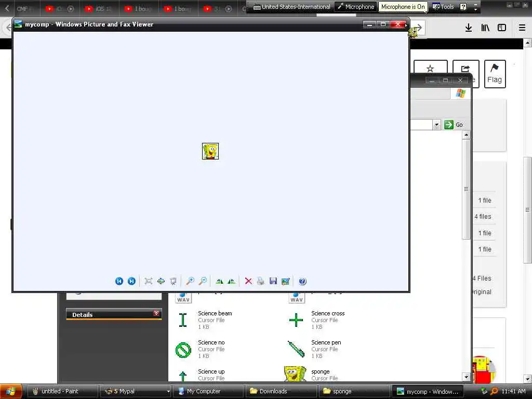Click the 11:41 AM taskbar clock
This screenshot has height=399, width=532.
pos(513,391)
